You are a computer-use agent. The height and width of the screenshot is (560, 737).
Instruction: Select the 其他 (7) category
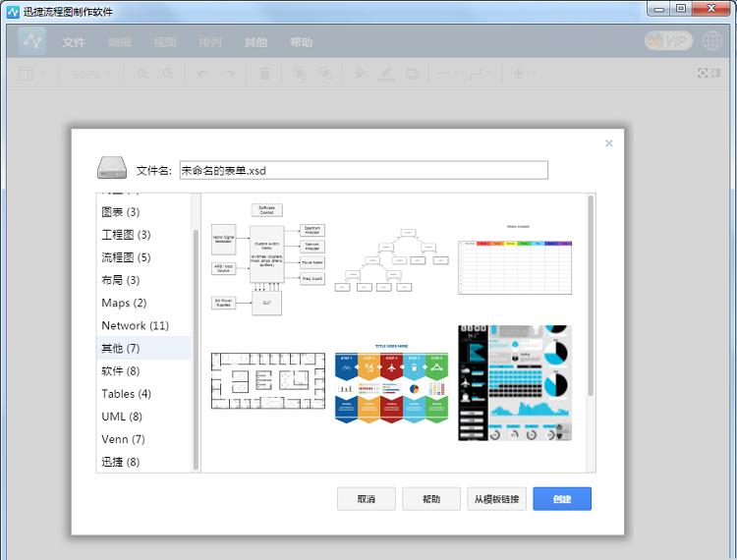143,348
